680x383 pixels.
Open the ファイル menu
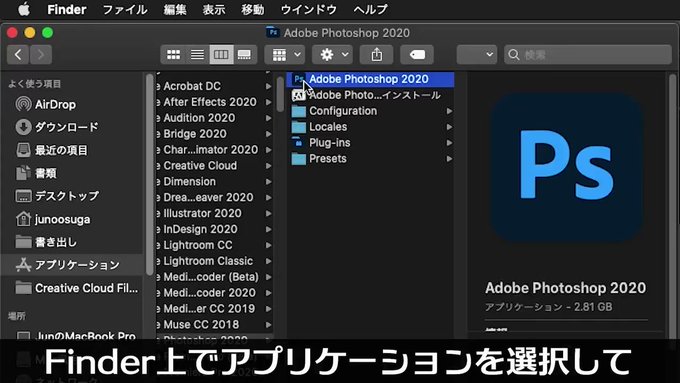(x=125, y=9)
